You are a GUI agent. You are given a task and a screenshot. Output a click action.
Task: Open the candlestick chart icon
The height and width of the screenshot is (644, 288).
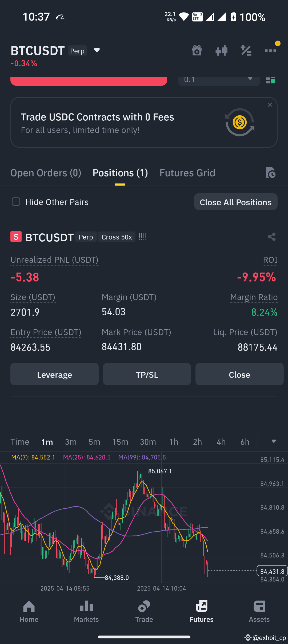coord(221,50)
